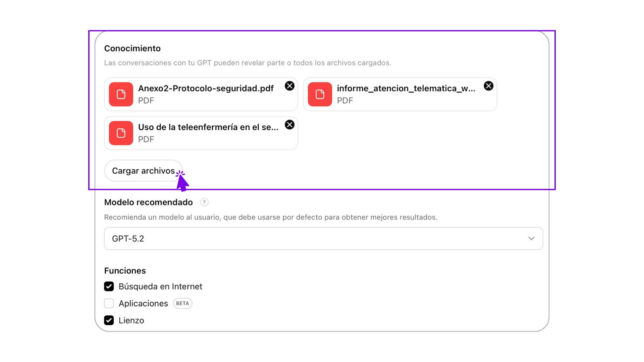The width and height of the screenshot is (644, 362).
Task: Disable the Búsqueda en Internet checkbox
Action: tap(109, 287)
